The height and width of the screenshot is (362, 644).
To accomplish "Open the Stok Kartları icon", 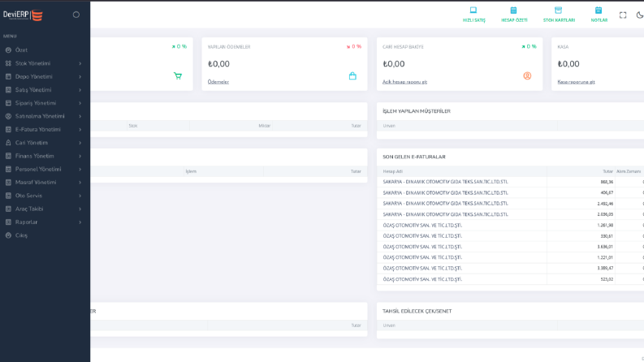I will 558,11.
